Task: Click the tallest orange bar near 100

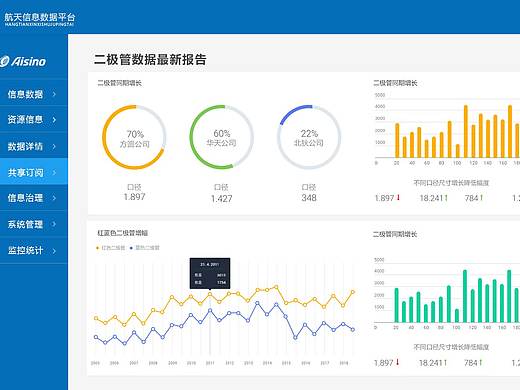Action: (x=466, y=131)
